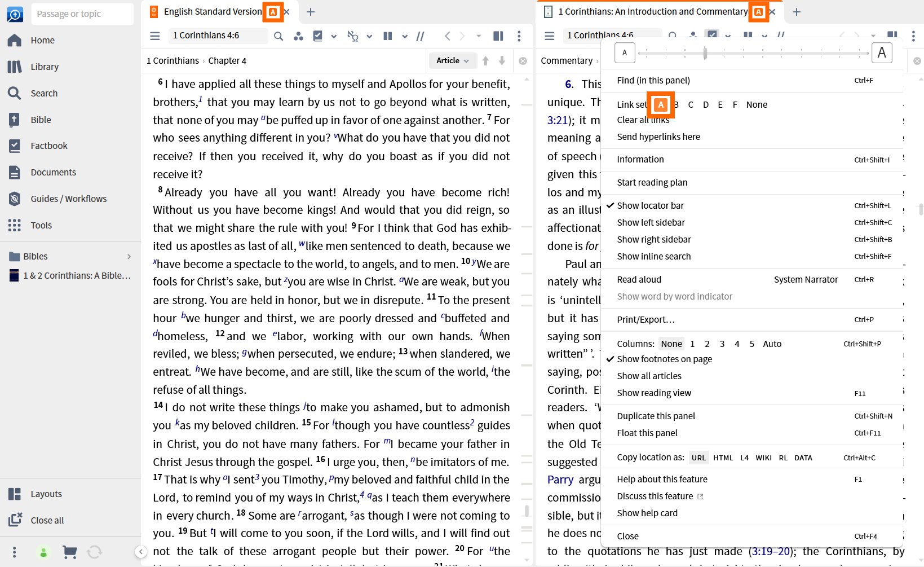Click the sync refresh icon
This screenshot has height=567, width=924.
[95, 552]
